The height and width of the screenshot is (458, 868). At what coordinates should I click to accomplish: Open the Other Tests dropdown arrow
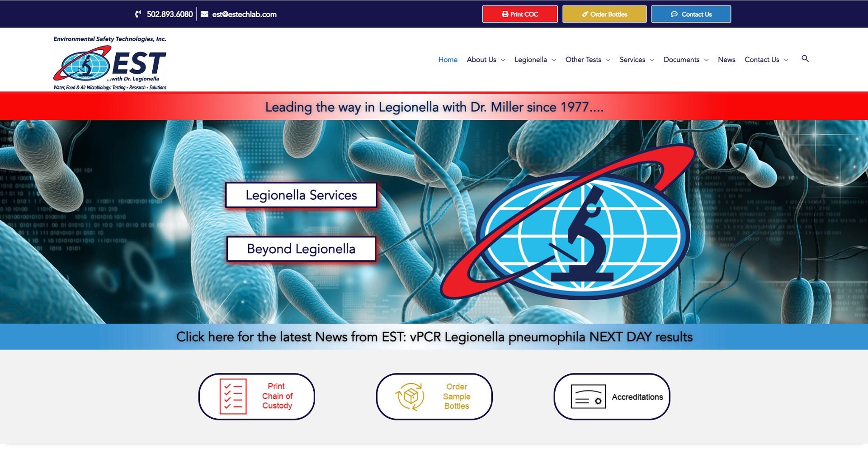pyautogui.click(x=608, y=60)
